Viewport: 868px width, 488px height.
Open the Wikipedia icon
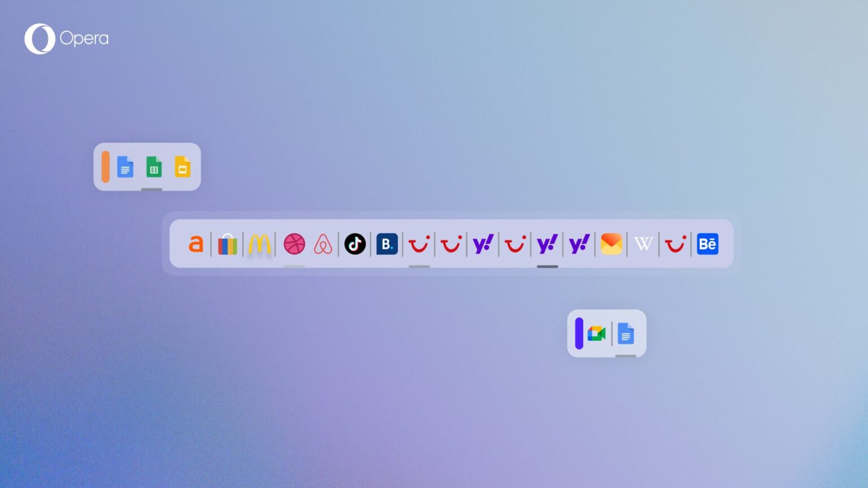click(x=643, y=243)
